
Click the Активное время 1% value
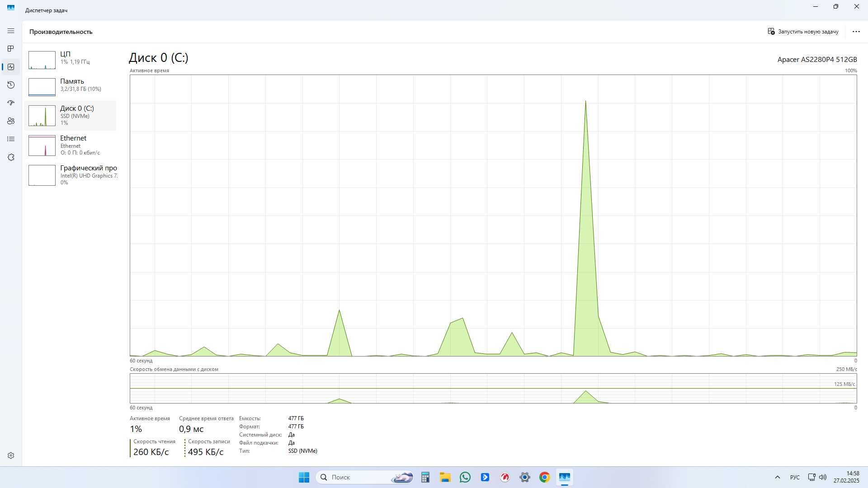(x=136, y=429)
